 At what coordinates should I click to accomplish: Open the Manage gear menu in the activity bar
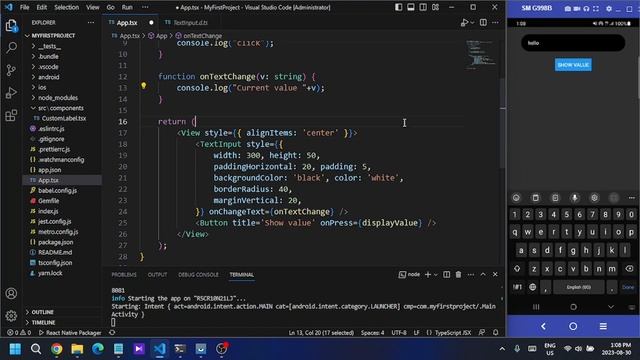point(11,316)
